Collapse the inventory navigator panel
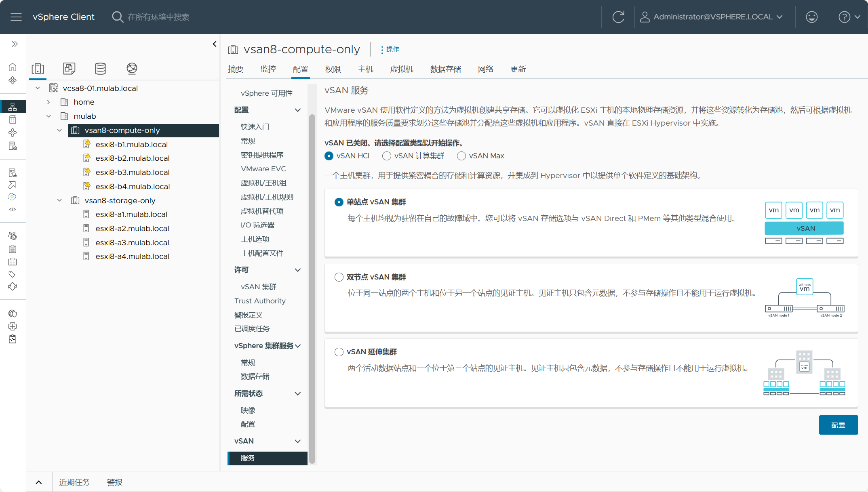Image resolution: width=868 pixels, height=492 pixels. (x=215, y=44)
